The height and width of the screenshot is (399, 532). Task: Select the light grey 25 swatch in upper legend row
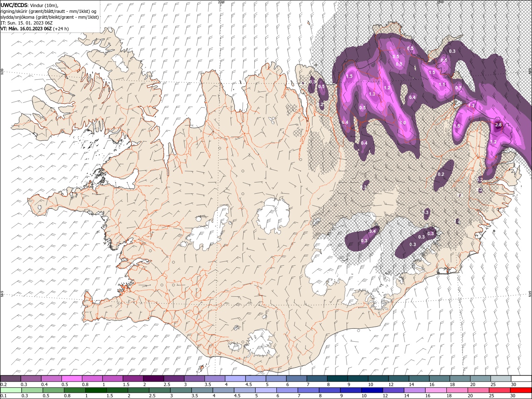[501, 379]
